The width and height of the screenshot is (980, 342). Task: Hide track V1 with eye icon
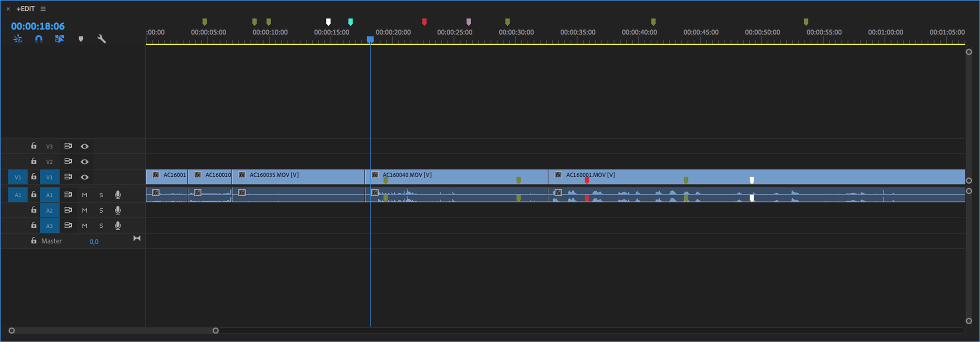tap(85, 177)
